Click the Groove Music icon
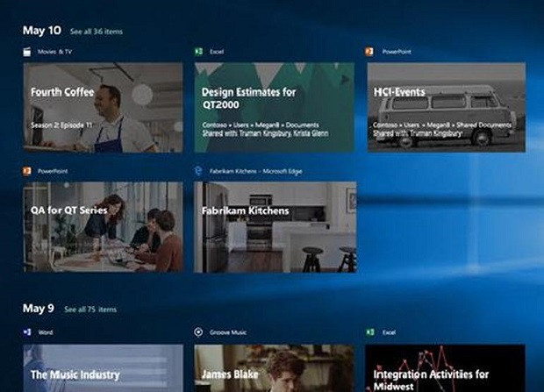 coord(198,332)
